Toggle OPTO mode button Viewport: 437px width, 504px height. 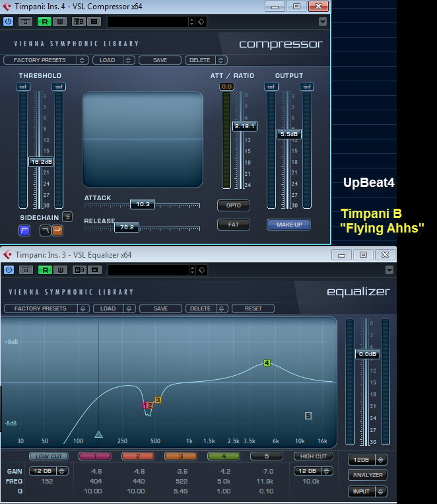[234, 205]
